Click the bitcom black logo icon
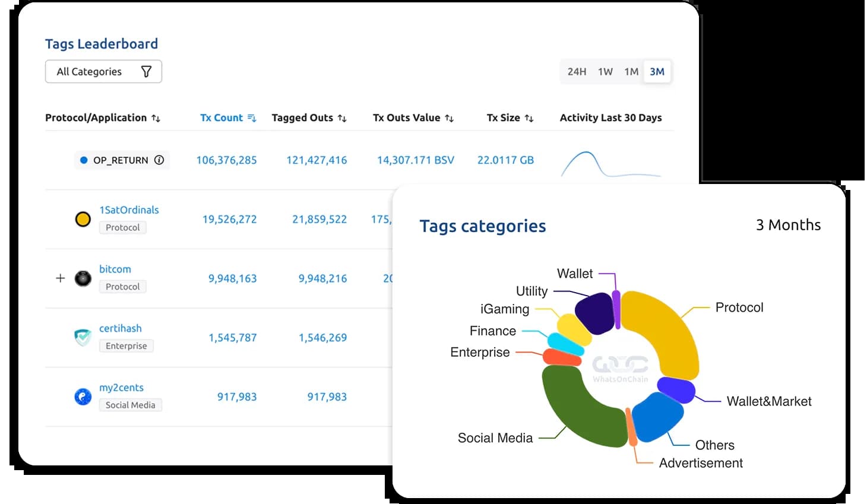Viewport: 867px width, 504px height. (x=83, y=278)
